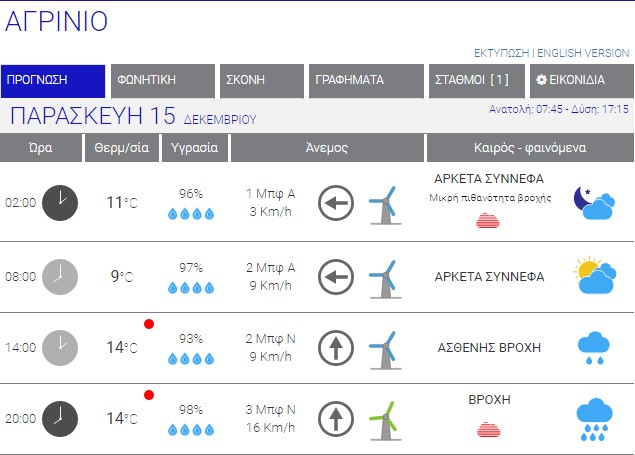The height and width of the screenshot is (455, 635).
Task: Click the light rain cloud icon at 14:00
Action: 594,347
